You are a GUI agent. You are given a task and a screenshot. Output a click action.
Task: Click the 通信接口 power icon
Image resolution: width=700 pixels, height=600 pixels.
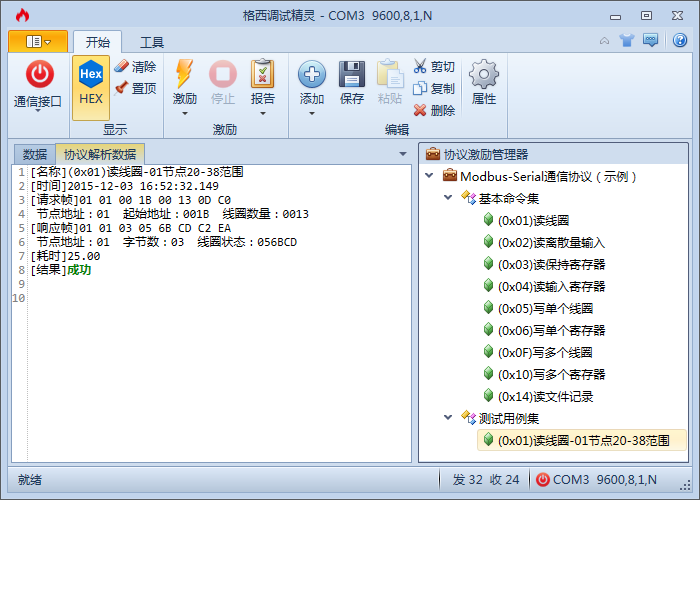point(39,74)
